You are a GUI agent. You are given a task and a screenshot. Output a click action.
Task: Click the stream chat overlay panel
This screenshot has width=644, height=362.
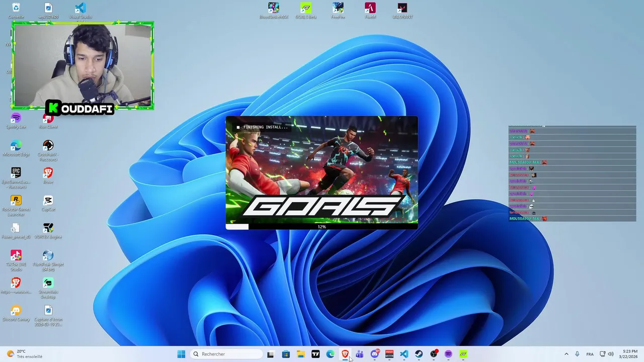572,173
